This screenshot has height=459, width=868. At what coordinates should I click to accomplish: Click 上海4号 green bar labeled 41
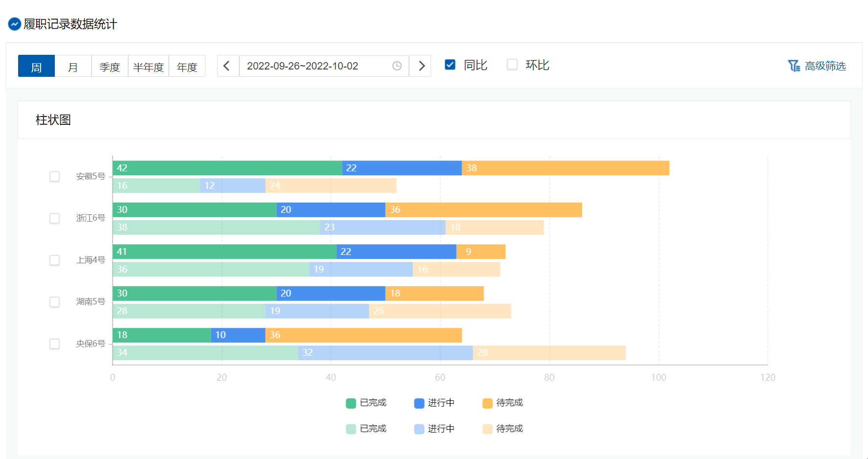(x=225, y=252)
